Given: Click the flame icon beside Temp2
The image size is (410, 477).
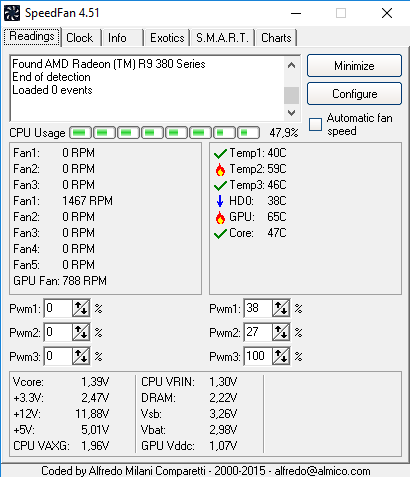Looking at the screenshot, I should click(x=220, y=169).
